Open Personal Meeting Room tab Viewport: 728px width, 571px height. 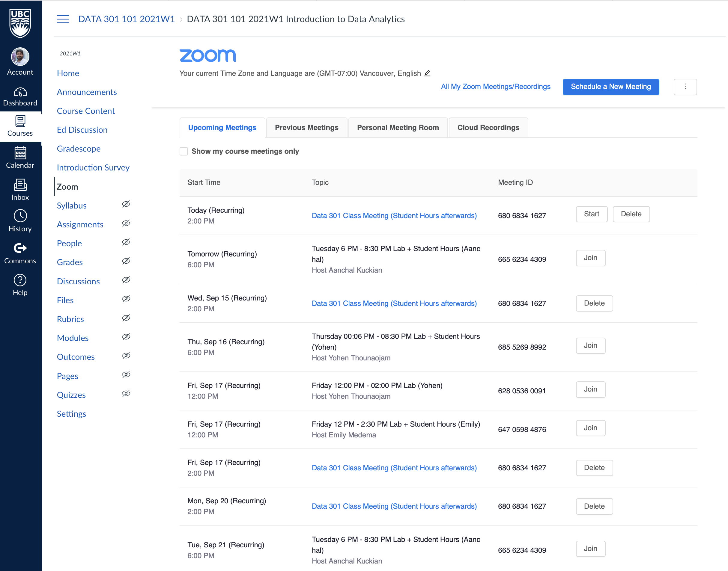click(x=398, y=128)
